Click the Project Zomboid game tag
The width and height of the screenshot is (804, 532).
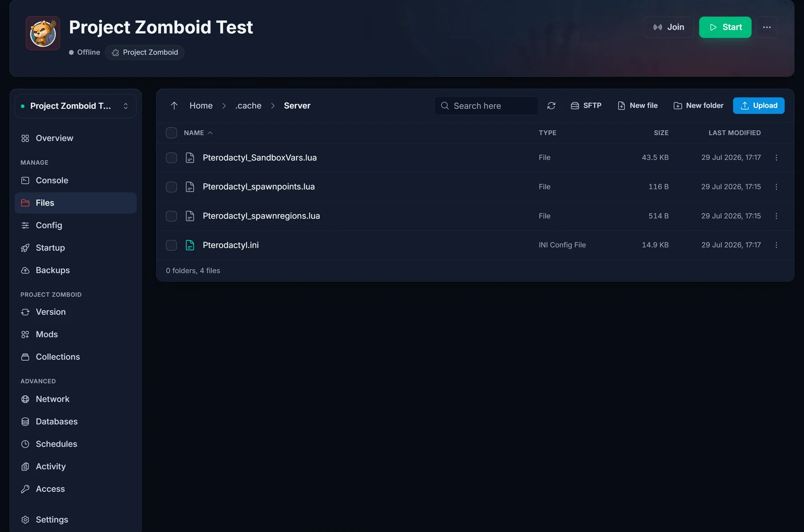point(145,52)
